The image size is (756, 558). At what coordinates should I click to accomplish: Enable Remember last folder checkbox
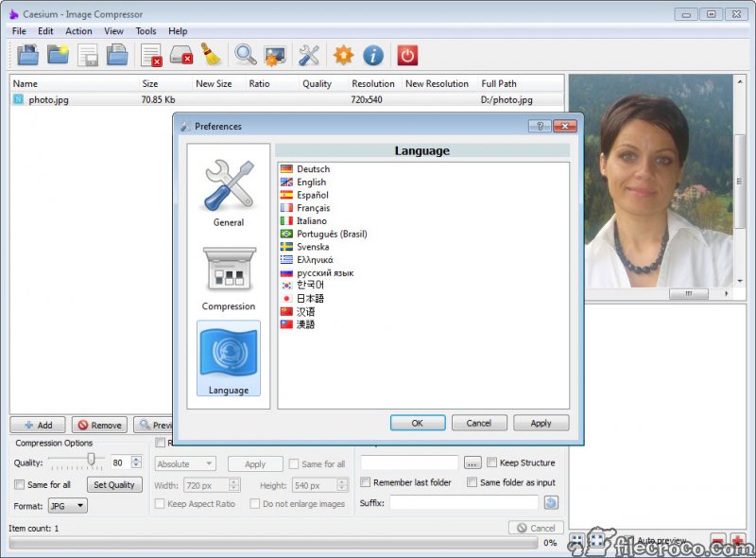click(365, 482)
